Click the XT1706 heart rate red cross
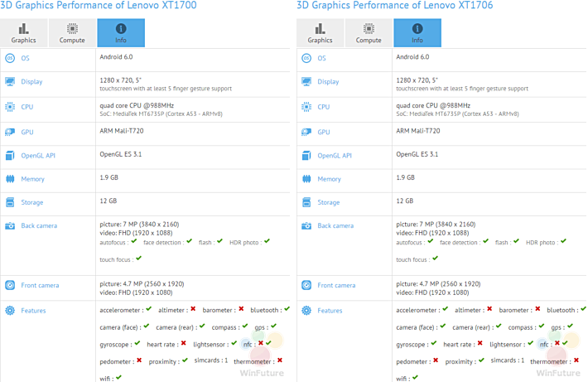588x382 pixels. pos(480,343)
